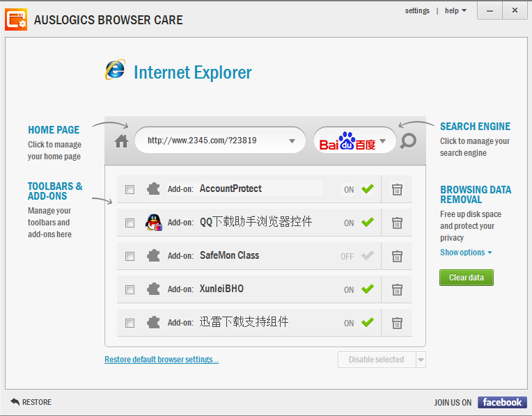
Task: Click Restore default browser settings link
Action: [162, 360]
